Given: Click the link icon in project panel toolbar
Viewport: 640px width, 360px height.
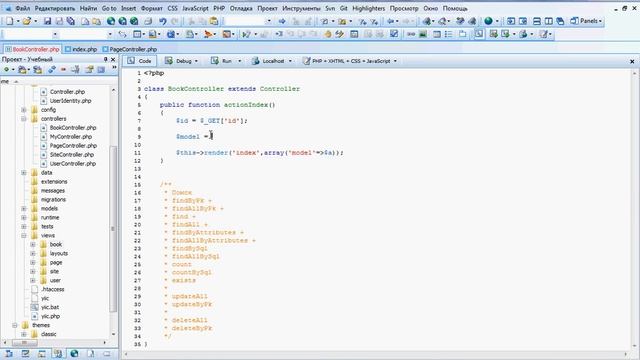Looking at the screenshot, I should point(51,70).
